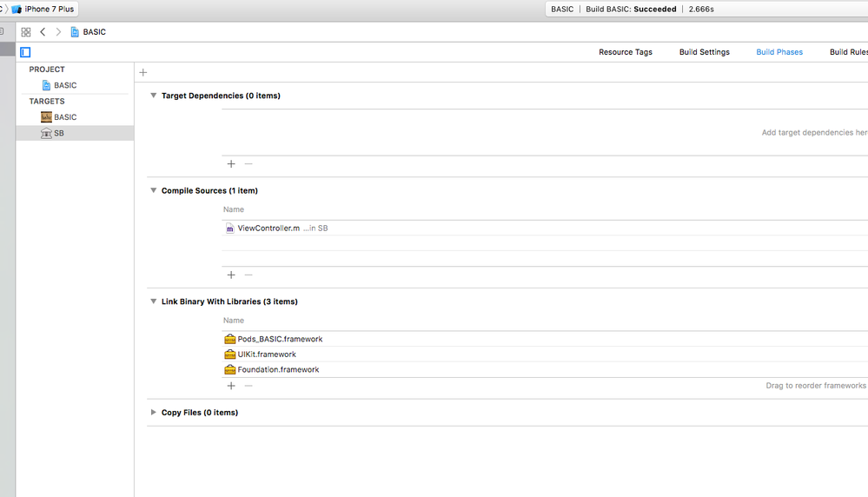868x497 pixels.
Task: Toggle the project and targets list sidebar
Action: pyautogui.click(x=25, y=52)
